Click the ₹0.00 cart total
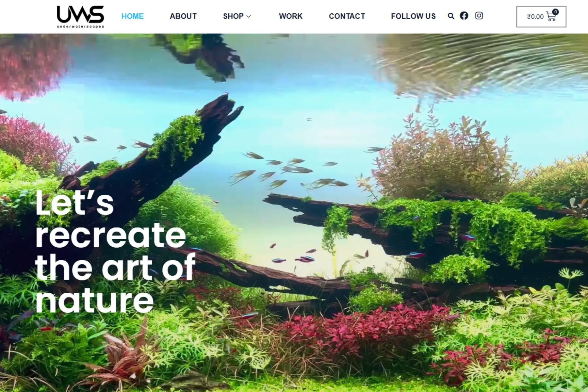 tap(535, 17)
